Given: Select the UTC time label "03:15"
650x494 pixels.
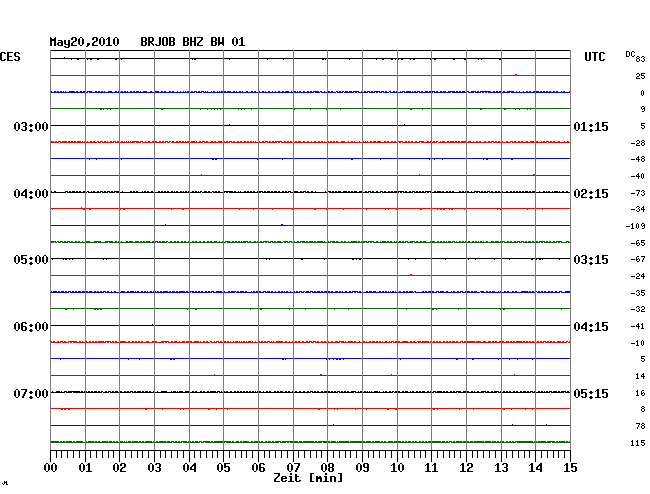Looking at the screenshot, I should click(x=591, y=260).
